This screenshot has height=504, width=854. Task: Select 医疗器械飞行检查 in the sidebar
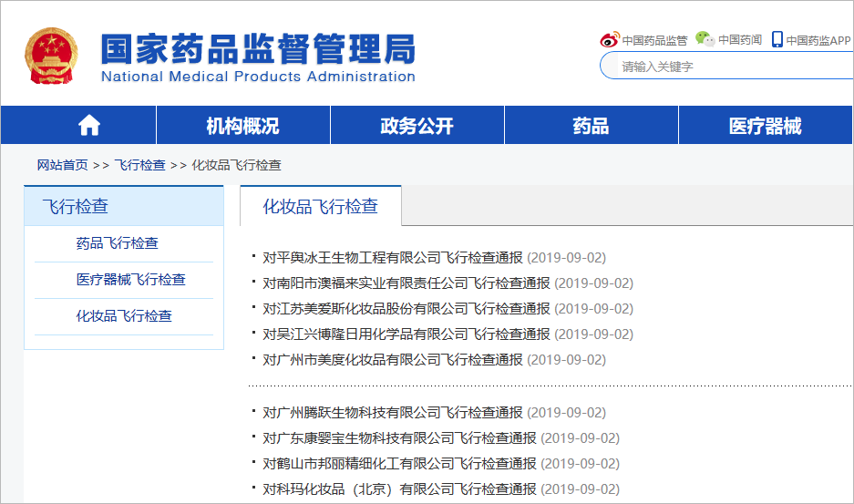tap(130, 280)
